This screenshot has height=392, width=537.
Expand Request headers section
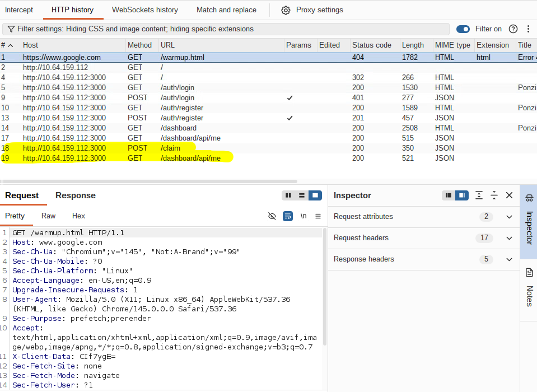coord(424,238)
